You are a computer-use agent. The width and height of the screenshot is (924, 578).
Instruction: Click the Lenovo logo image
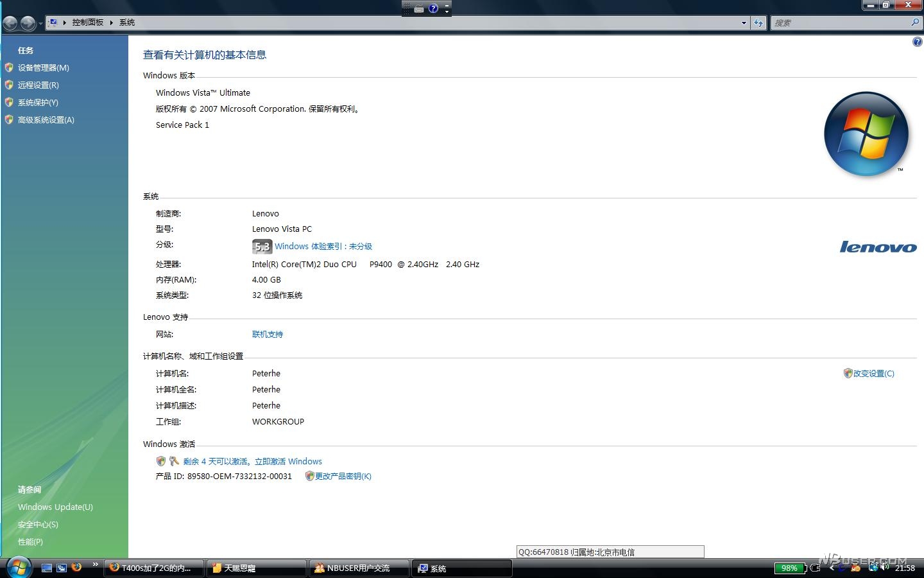point(878,247)
